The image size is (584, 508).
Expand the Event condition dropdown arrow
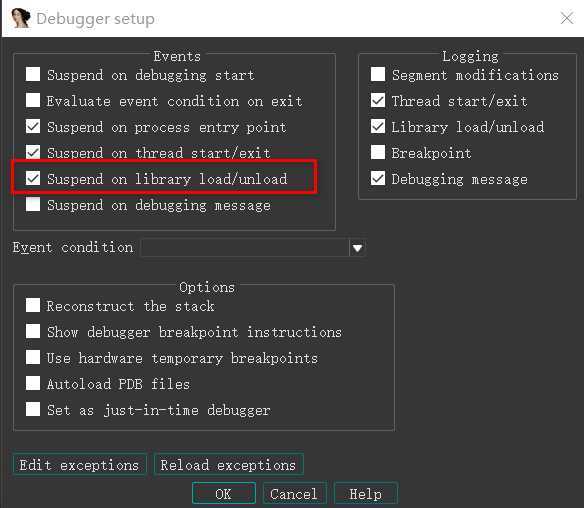point(358,248)
